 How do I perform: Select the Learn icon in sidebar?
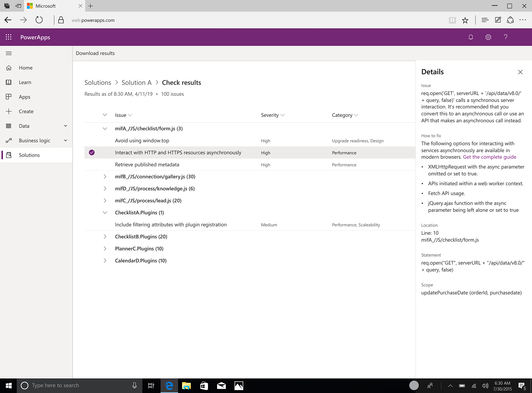[9, 82]
